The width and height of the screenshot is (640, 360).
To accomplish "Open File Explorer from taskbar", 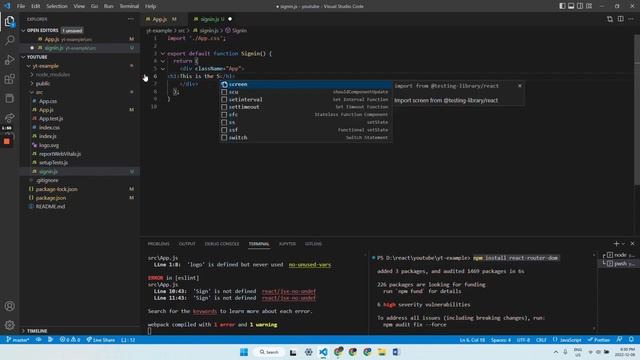I will (x=382, y=352).
